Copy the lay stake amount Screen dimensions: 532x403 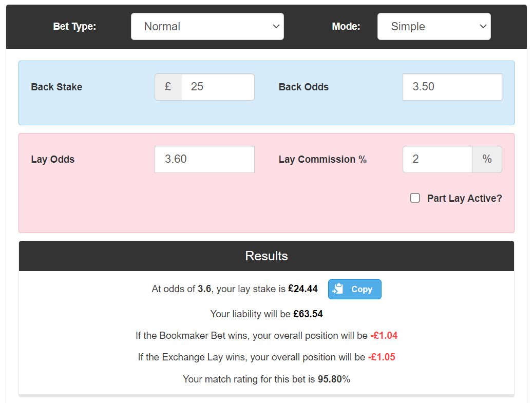354,289
